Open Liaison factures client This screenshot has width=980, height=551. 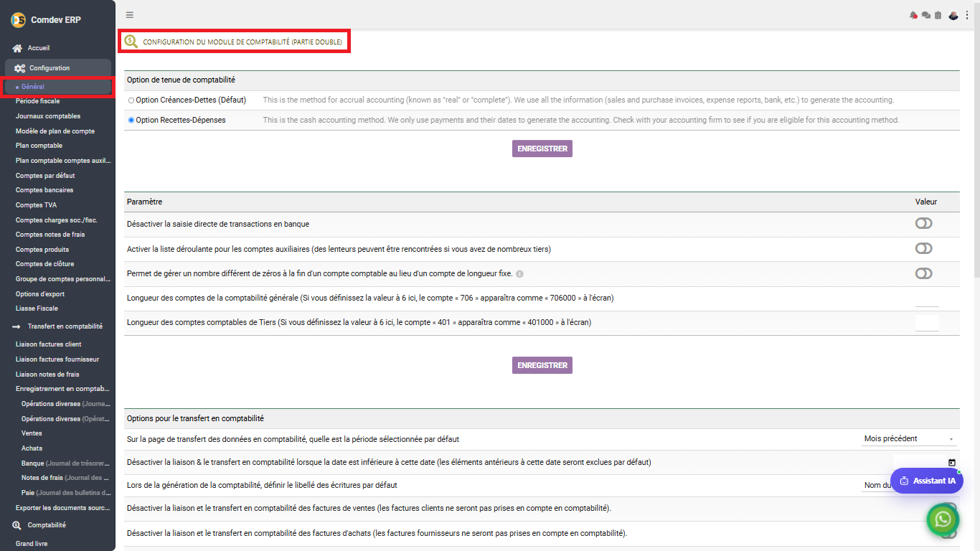click(x=49, y=344)
